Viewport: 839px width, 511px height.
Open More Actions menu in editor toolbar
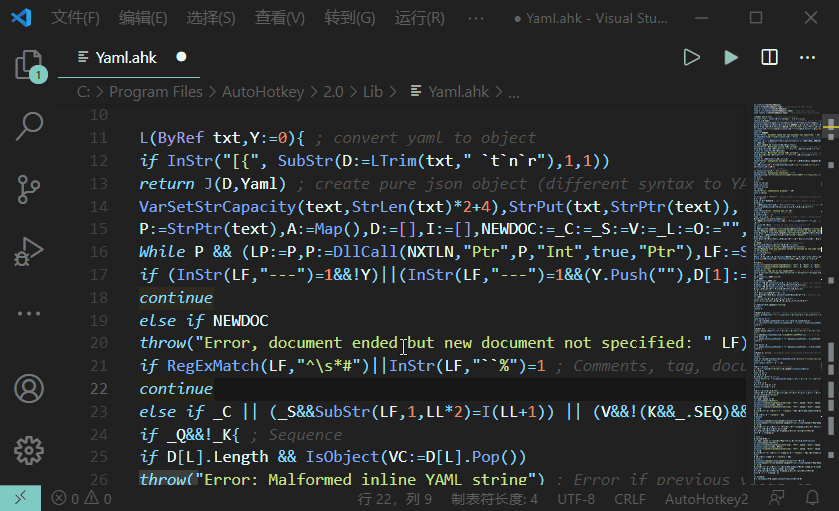[807, 57]
